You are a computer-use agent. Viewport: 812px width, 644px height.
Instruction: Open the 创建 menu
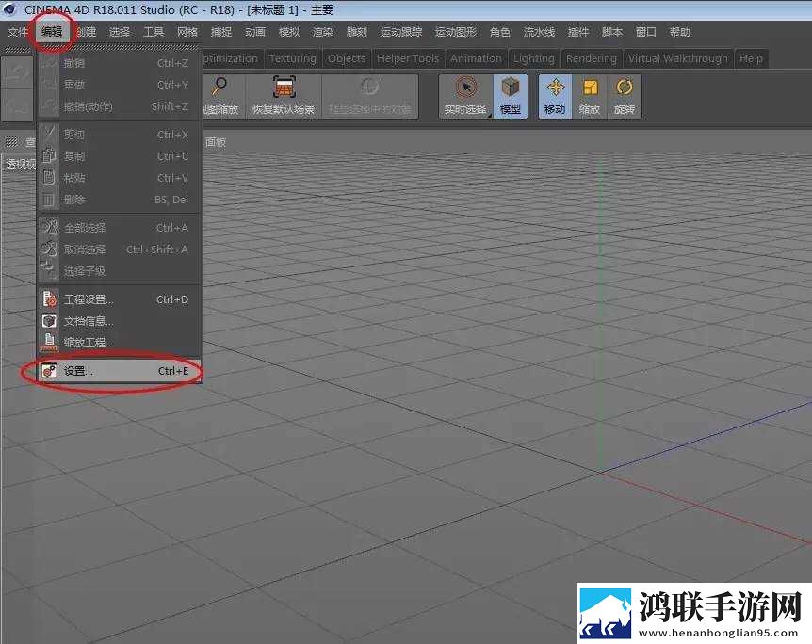point(86,32)
